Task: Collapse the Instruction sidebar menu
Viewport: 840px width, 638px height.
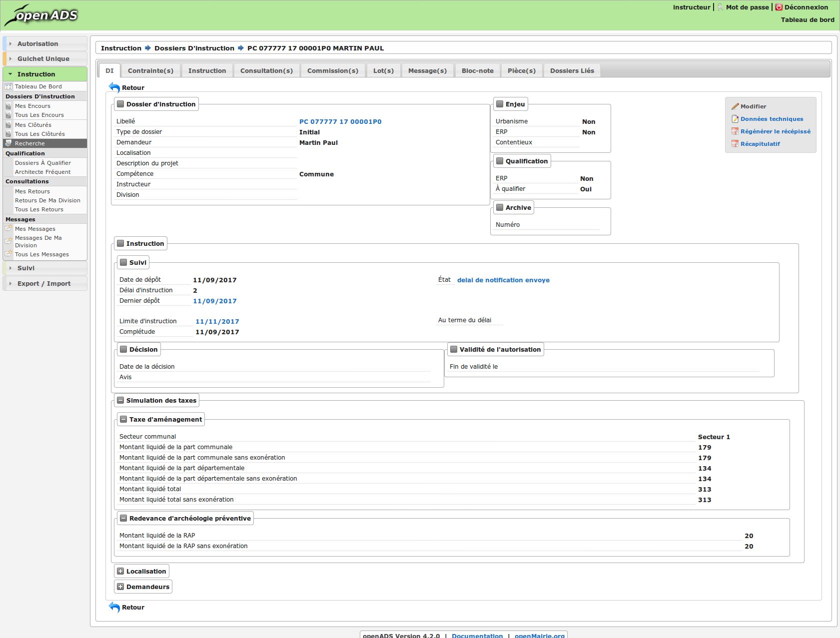Action: [45, 74]
